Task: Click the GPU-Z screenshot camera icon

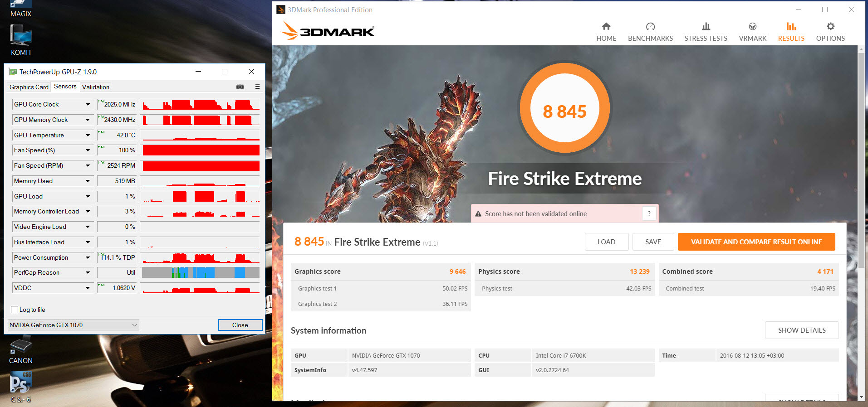Action: tap(240, 87)
